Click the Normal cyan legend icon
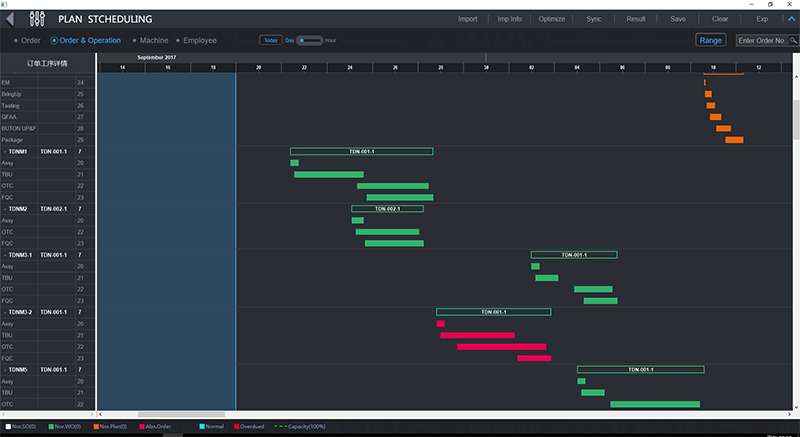The height and width of the screenshot is (437, 800). [201, 427]
